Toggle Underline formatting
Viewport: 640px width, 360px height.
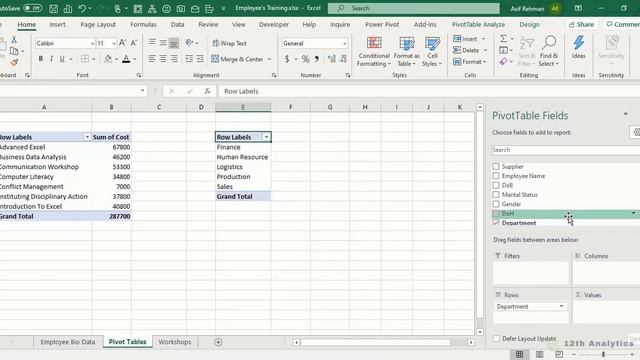(x=62, y=59)
